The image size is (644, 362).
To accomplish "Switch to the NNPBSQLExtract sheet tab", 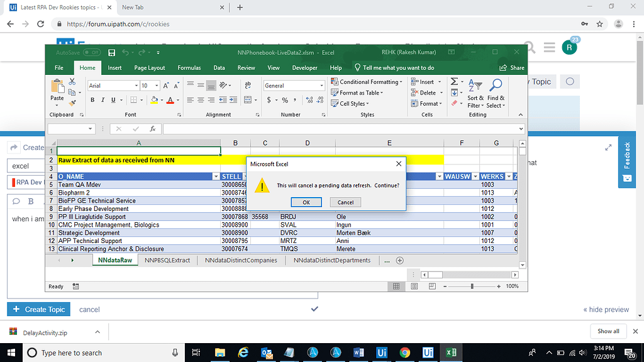I will [167, 261].
